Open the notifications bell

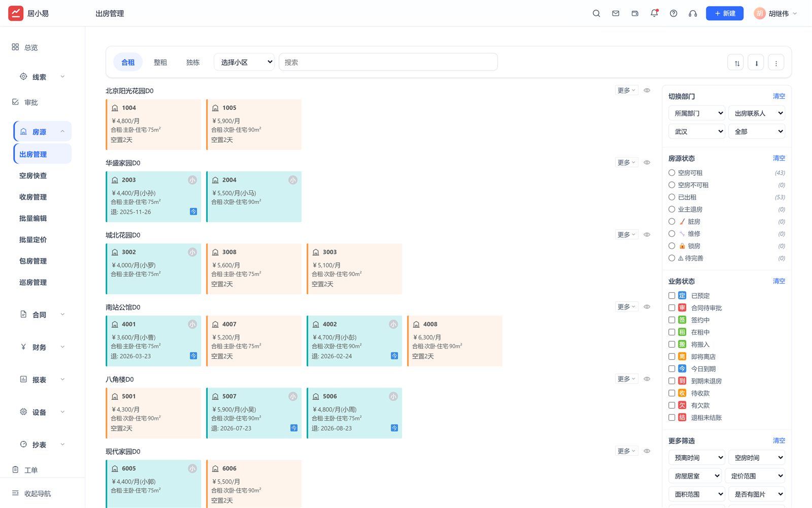pos(654,14)
